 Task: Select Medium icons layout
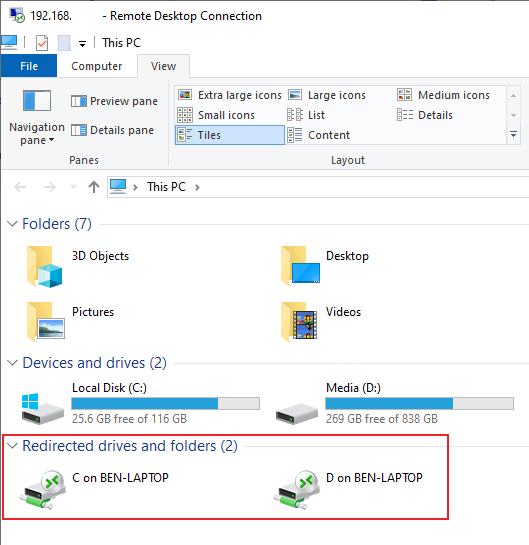tap(443, 95)
